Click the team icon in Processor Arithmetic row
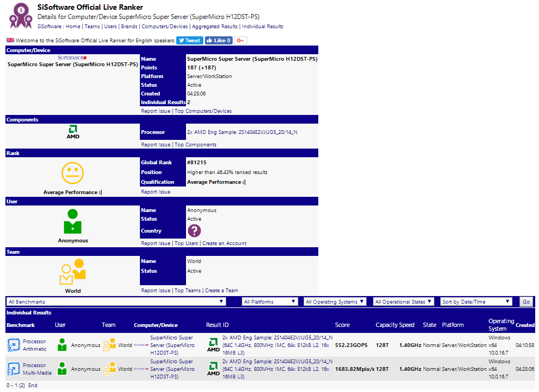The image size is (539, 392). pos(110,345)
